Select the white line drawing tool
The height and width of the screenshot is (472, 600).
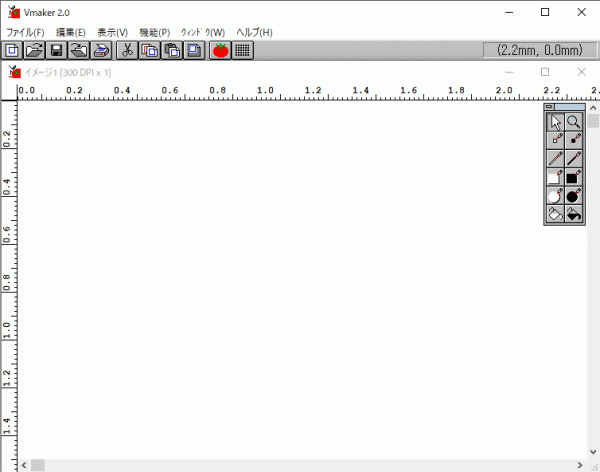pos(556,159)
